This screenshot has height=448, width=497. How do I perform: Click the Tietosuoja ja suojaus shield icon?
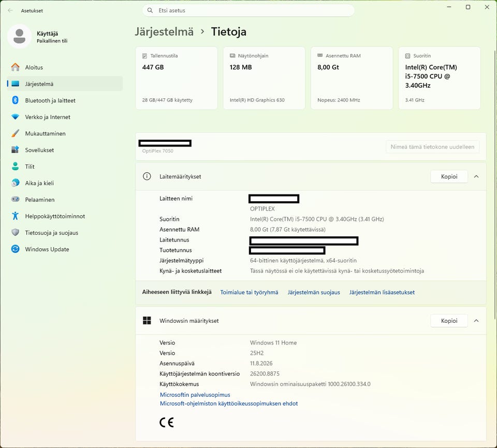tap(15, 232)
